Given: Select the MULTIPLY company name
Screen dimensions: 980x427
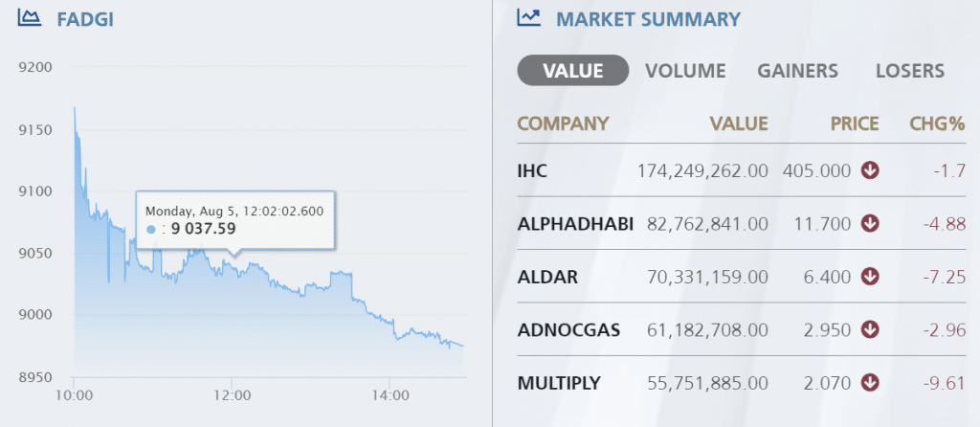Looking at the screenshot, I should 558,383.
